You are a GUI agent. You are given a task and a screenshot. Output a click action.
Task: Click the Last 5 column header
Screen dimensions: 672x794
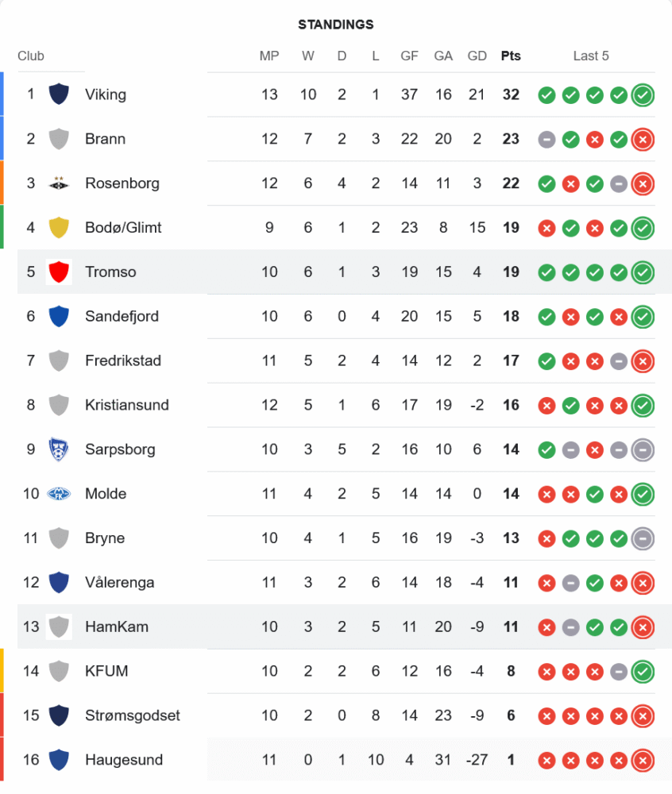coord(591,56)
